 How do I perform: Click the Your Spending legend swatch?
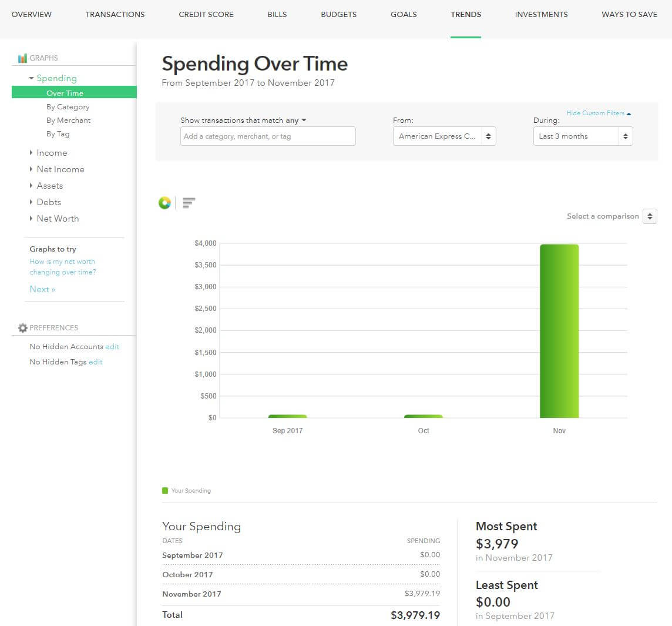coord(165,490)
